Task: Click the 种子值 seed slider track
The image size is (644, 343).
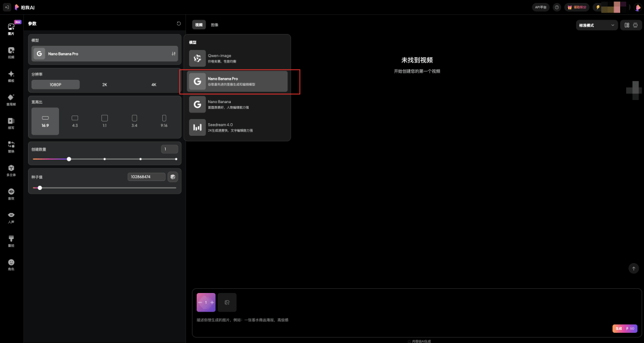Action: click(x=107, y=188)
